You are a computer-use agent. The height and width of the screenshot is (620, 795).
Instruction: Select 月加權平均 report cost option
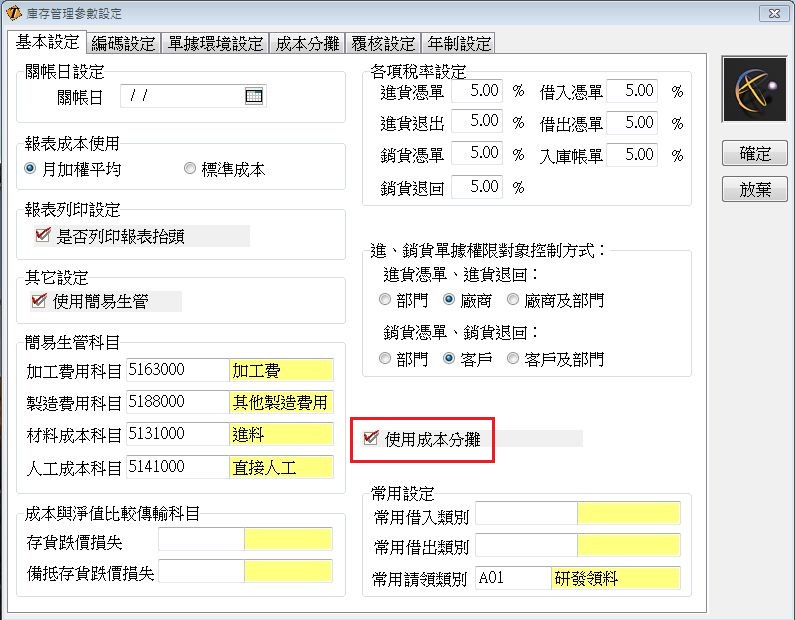(x=31, y=169)
